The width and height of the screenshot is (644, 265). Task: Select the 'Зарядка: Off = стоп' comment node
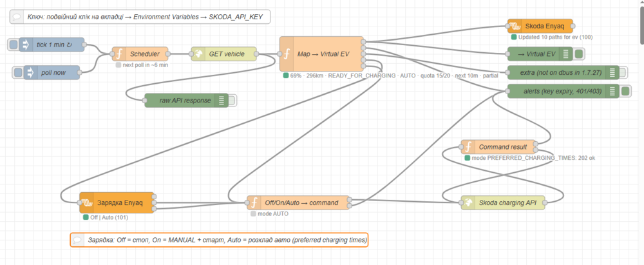coord(220,240)
